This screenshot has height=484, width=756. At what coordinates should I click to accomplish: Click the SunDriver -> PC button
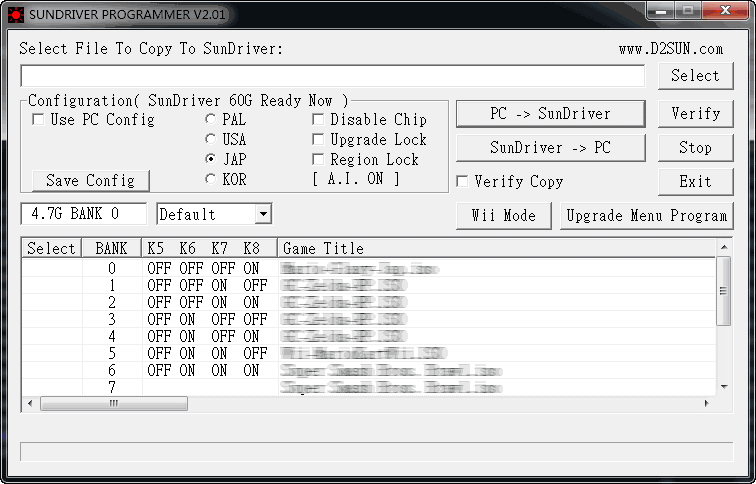(550, 148)
